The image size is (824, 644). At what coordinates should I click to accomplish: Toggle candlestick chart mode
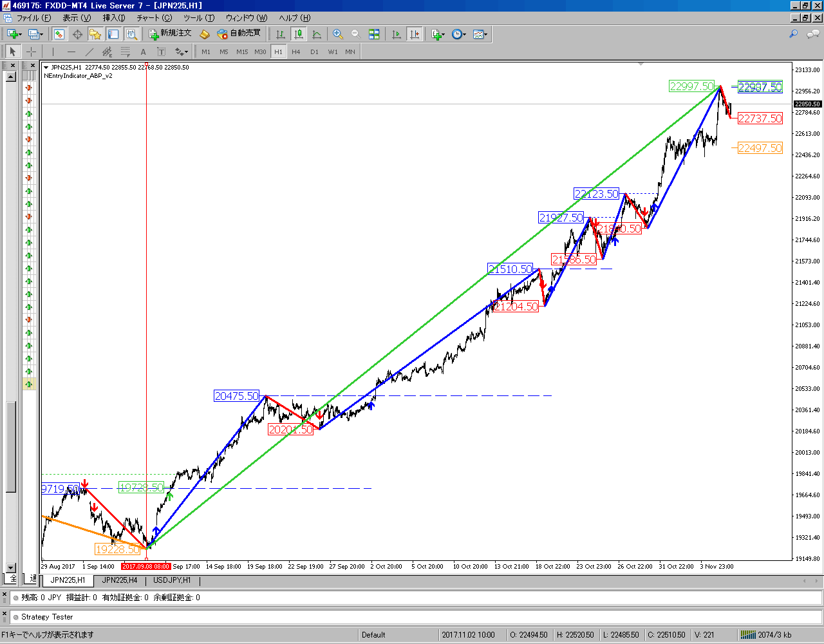click(x=299, y=34)
